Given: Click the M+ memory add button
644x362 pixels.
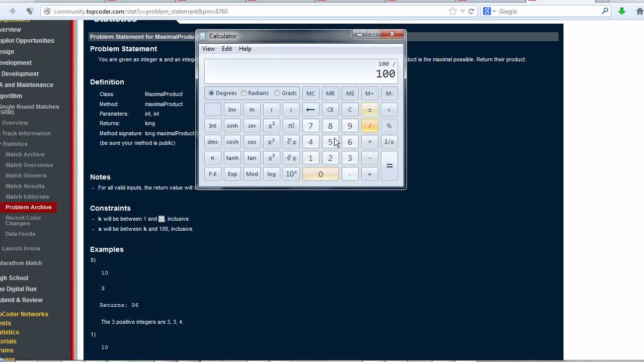Looking at the screenshot, I should point(369,94).
